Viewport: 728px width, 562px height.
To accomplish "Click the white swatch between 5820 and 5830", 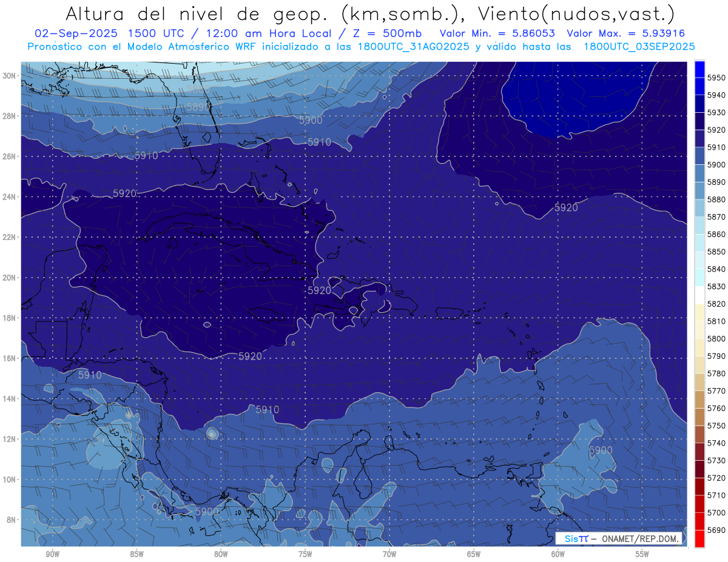I will pos(699,295).
